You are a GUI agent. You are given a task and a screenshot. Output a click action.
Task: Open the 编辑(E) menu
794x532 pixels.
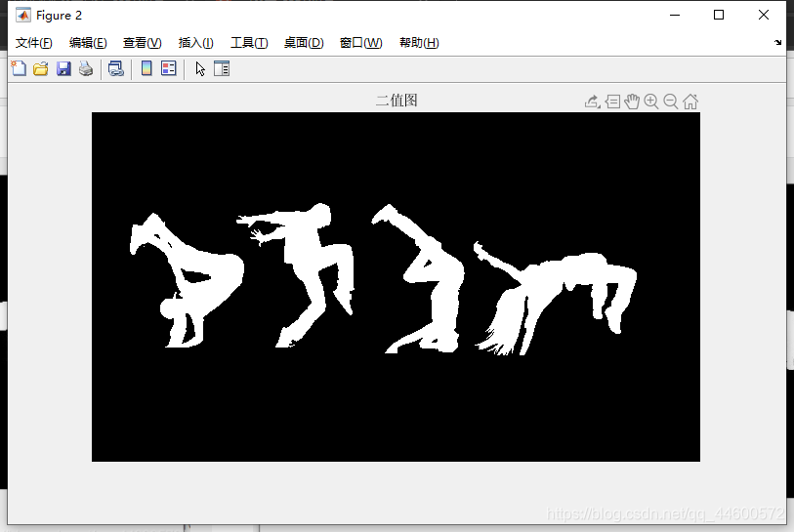(x=88, y=43)
